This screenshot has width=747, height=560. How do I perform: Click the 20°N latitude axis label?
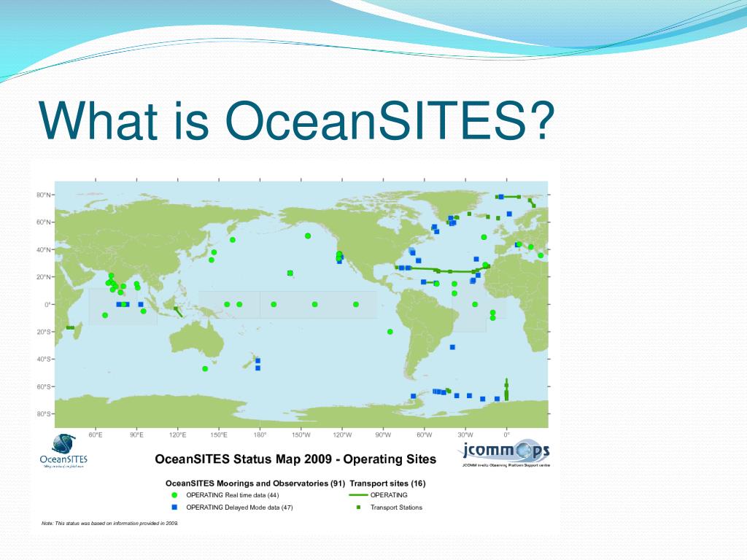(44, 277)
